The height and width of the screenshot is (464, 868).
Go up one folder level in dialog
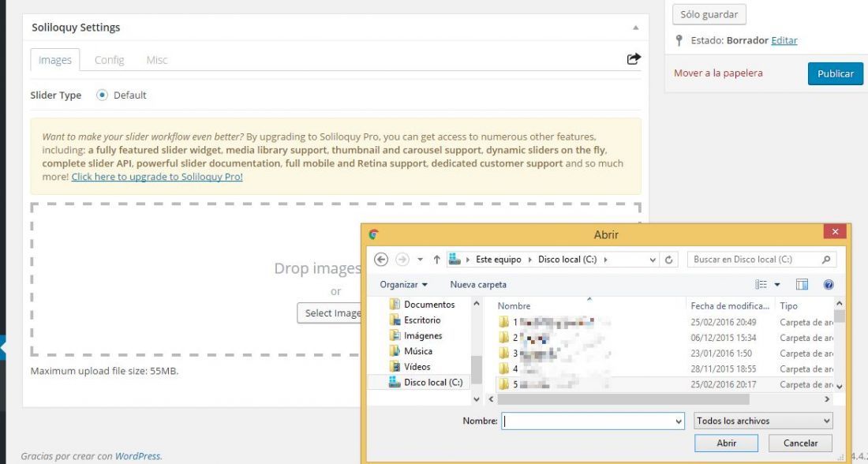(437, 259)
